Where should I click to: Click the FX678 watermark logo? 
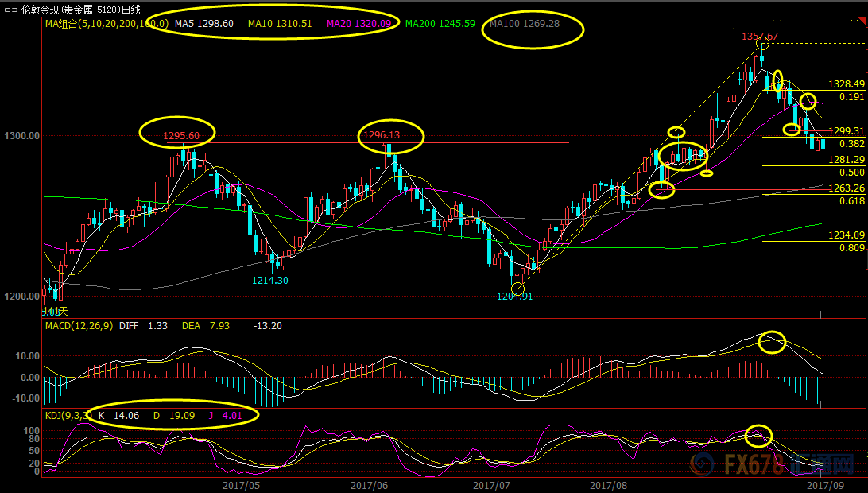point(755,464)
